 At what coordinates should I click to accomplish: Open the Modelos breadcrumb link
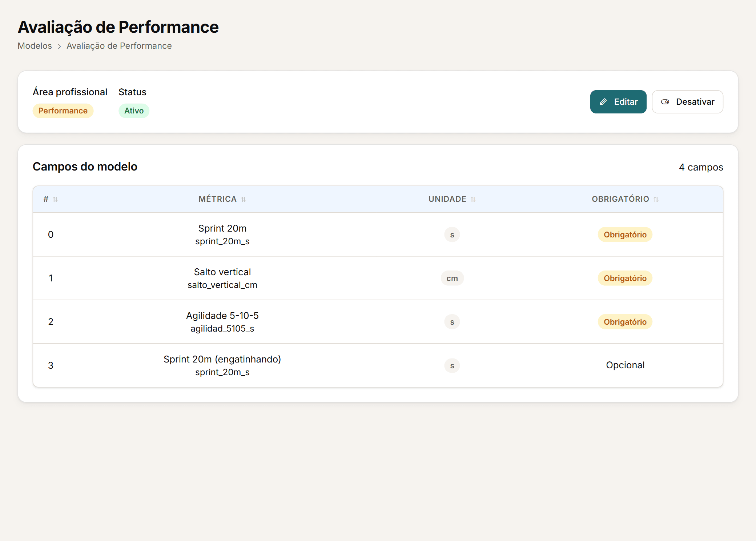coord(35,46)
